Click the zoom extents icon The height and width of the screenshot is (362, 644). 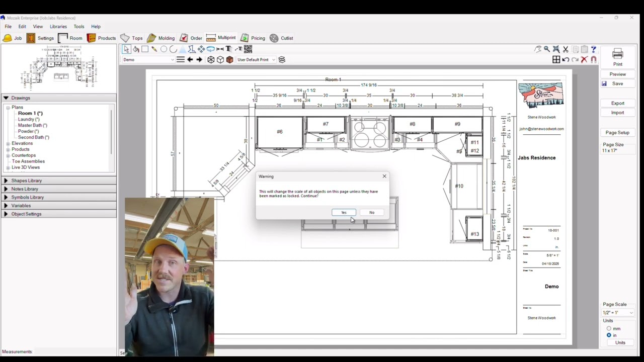(x=556, y=49)
